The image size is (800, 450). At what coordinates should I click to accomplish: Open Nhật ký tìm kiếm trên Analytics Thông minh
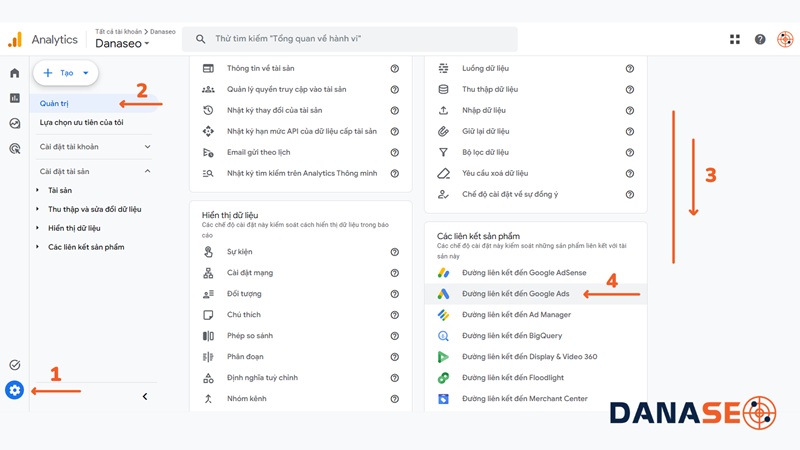[301, 173]
